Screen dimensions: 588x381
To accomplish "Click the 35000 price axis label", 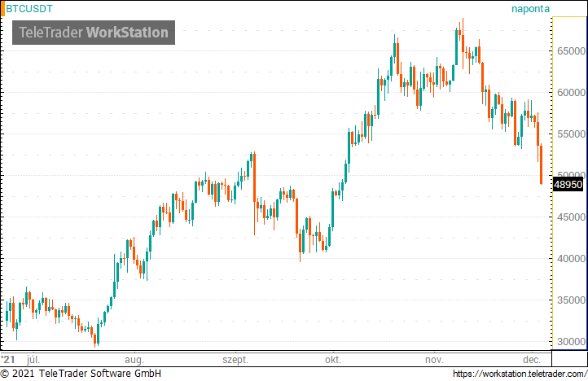I will tap(571, 300).
